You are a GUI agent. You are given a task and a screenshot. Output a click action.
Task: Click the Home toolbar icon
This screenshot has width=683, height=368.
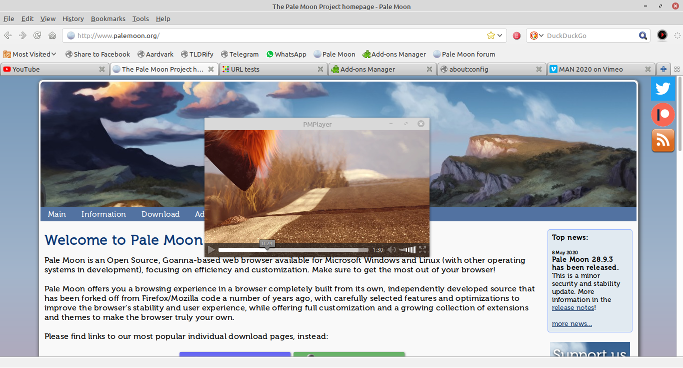[x=52, y=36]
